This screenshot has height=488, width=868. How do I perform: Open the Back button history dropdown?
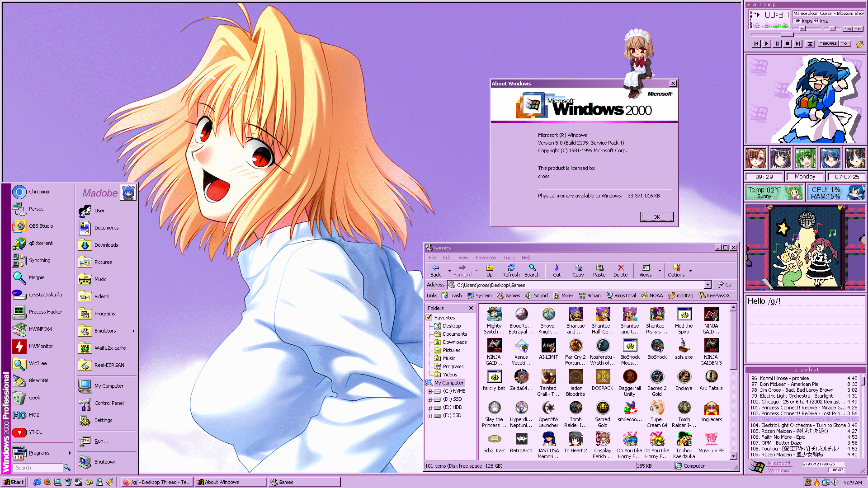tap(449, 271)
